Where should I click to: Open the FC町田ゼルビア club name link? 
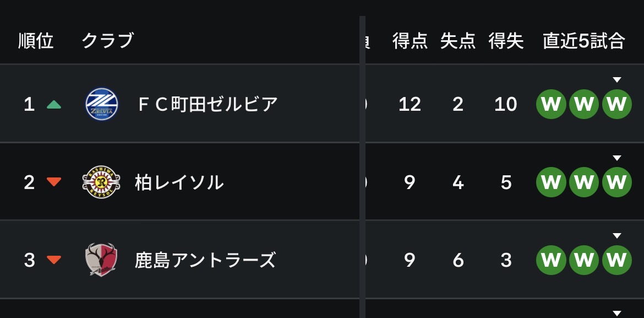pyautogui.click(x=208, y=105)
